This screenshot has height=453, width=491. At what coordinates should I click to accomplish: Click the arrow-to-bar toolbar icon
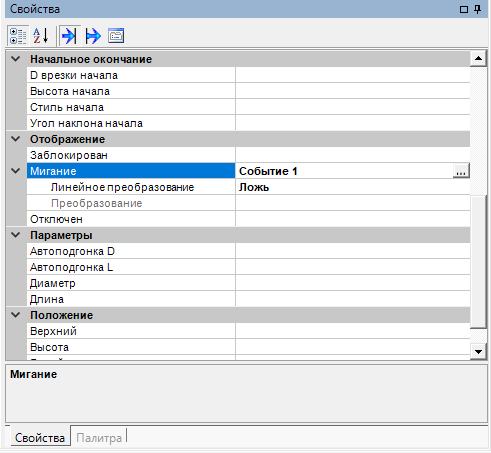[70, 36]
